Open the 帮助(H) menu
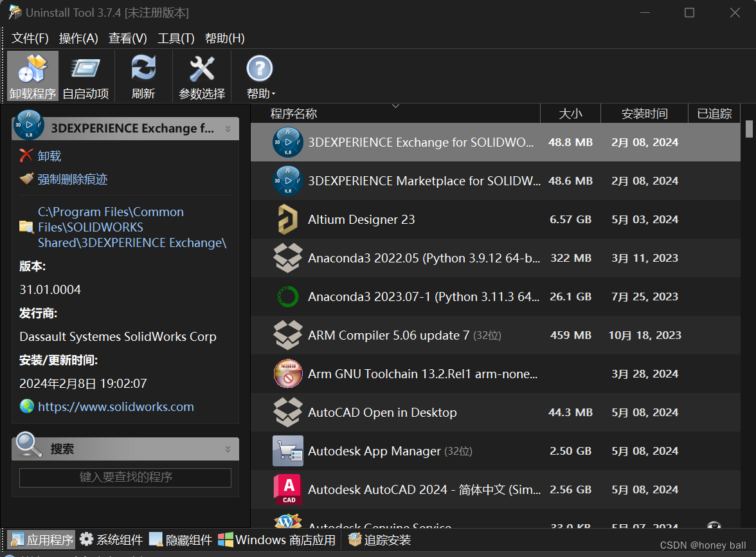Image resolution: width=756 pixels, height=557 pixels. pos(225,38)
